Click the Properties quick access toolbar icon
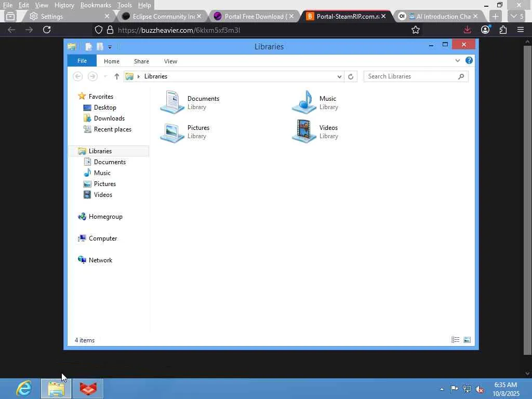Viewport: 532px width, 399px height. (88, 47)
